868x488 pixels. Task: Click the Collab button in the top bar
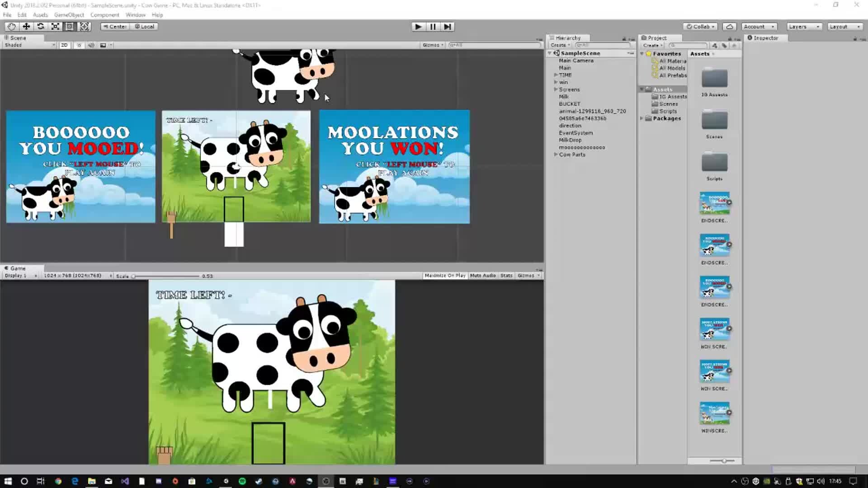click(699, 26)
